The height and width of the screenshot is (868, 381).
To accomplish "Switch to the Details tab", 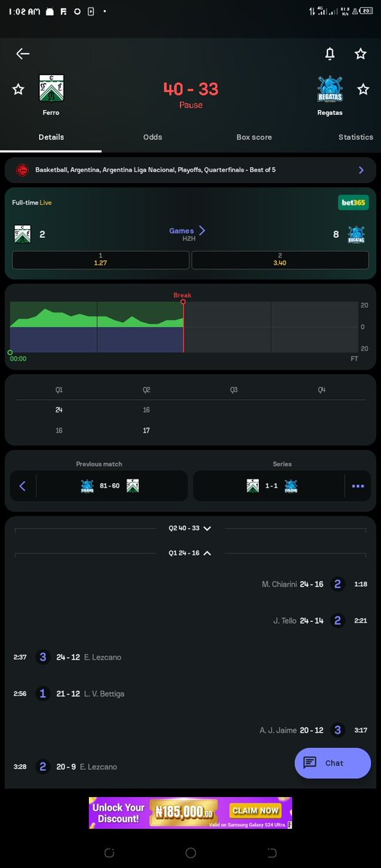I will tap(51, 137).
